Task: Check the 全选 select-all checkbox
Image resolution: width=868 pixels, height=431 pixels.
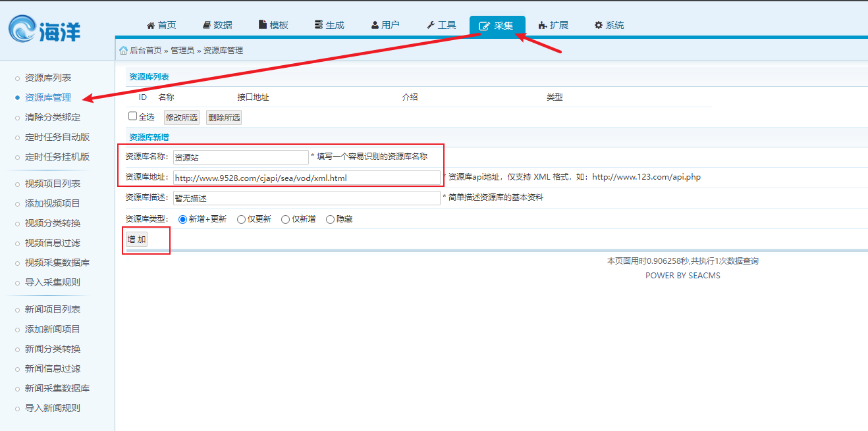Action: [x=133, y=116]
